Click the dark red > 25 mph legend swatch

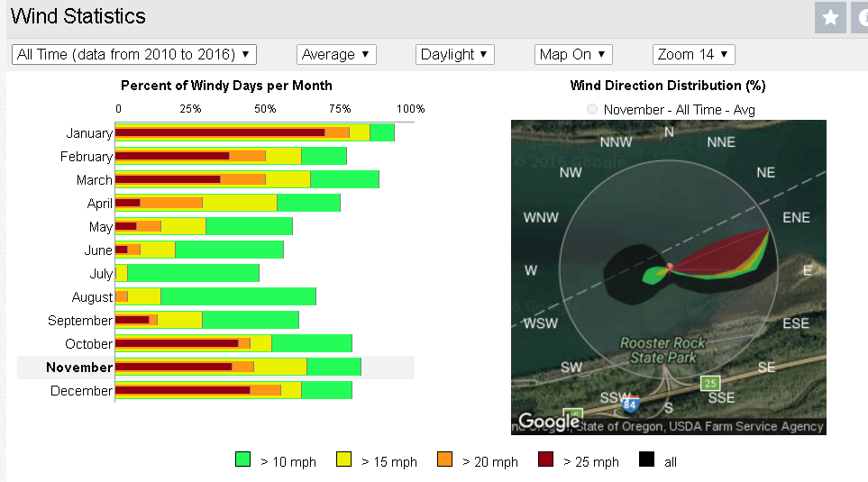click(546, 459)
